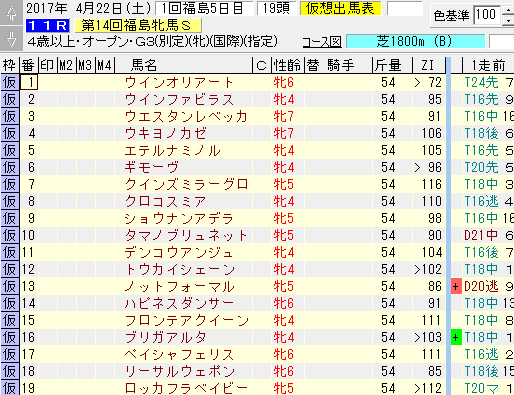Click the 仮 frame cell for horse number 1
This screenshot has height=395, width=514.
click(10, 82)
